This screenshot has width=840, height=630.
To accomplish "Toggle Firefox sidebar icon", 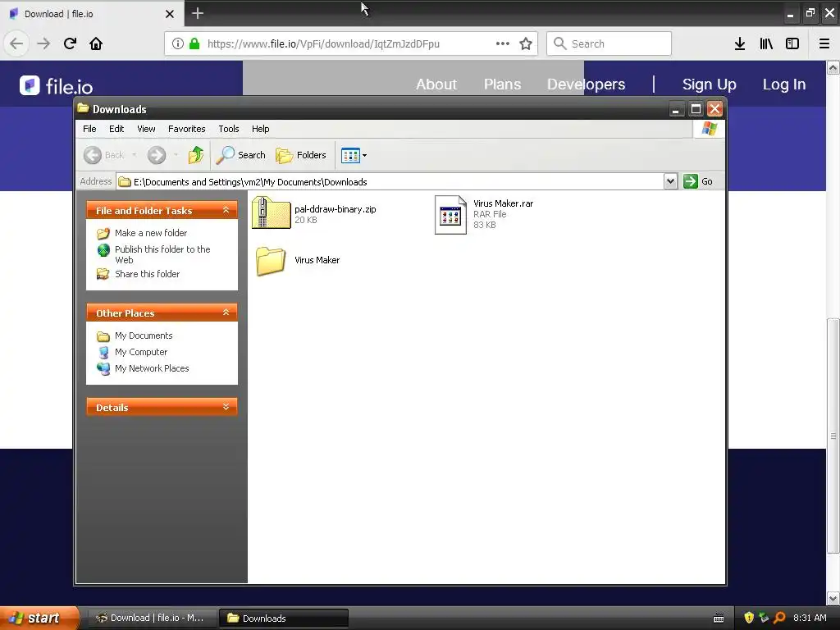I will [792, 43].
